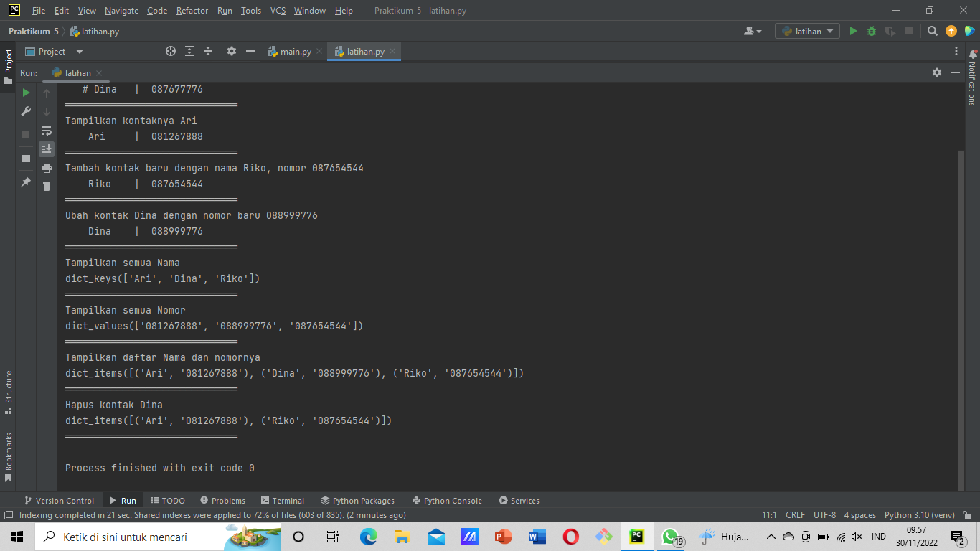Click Collapse All icon in Project toolbar
This screenshot has width=980, height=551.
pos(208,52)
